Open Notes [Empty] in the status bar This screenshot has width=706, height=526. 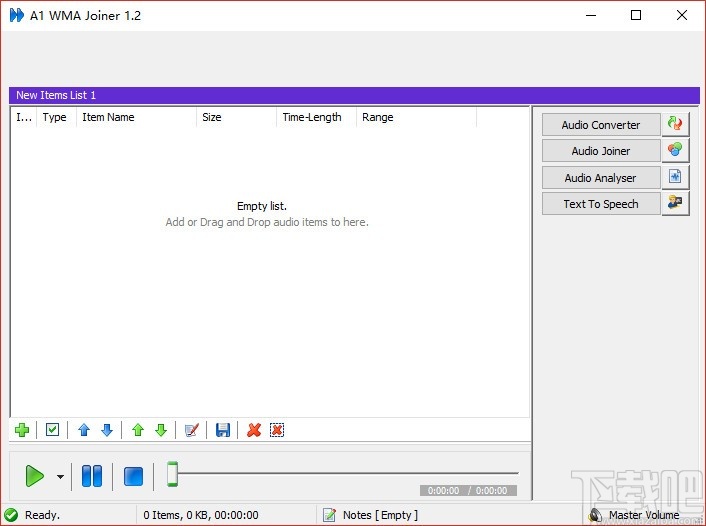[x=380, y=515]
